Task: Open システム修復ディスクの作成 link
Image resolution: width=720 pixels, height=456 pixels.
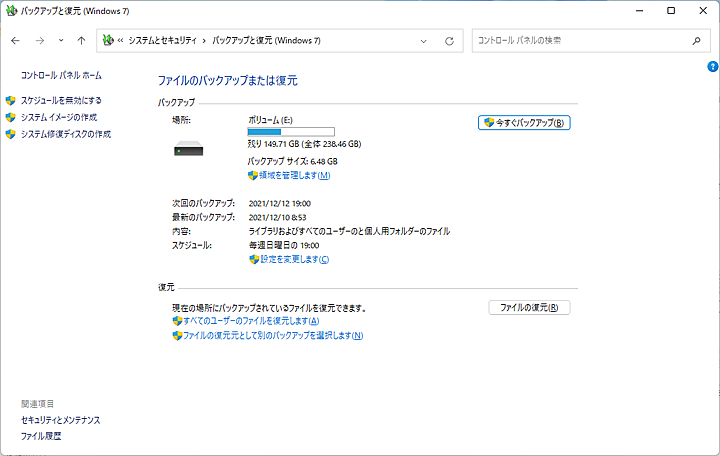Action: tap(66, 134)
